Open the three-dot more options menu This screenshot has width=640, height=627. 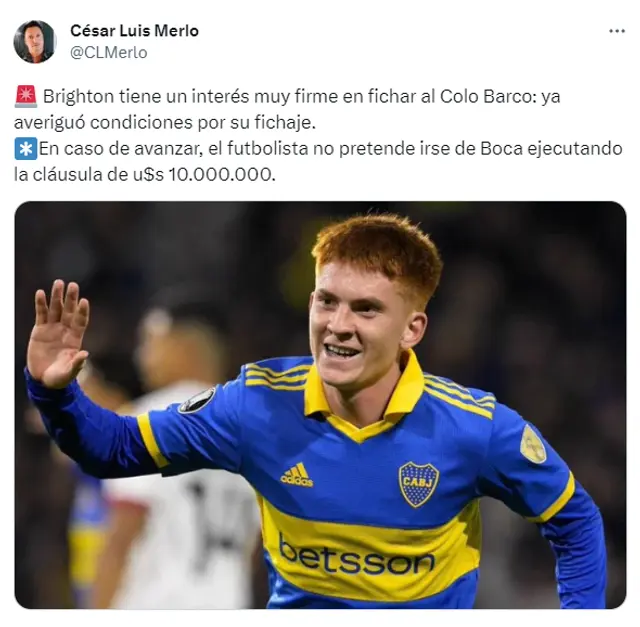616,31
